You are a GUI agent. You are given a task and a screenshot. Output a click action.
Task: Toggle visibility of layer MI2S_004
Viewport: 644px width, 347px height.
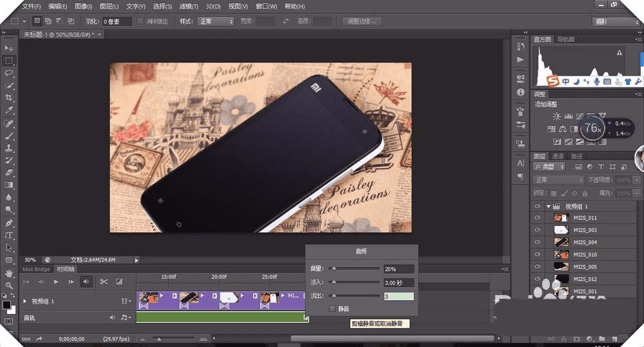pos(537,242)
